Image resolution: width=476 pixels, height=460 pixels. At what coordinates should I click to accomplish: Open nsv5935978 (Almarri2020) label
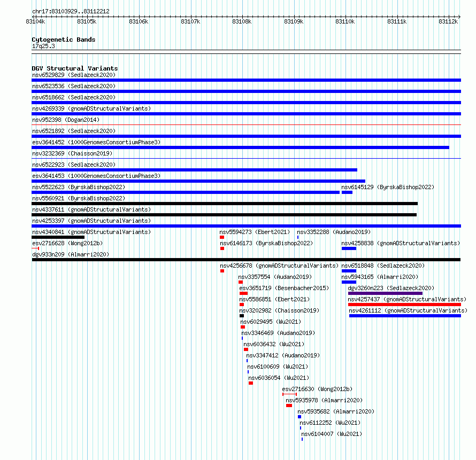(324, 400)
